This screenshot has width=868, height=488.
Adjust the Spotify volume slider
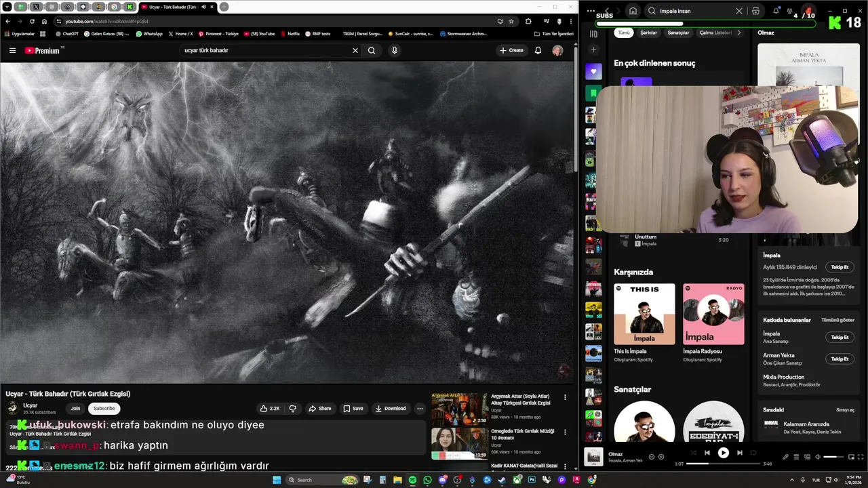point(833,457)
